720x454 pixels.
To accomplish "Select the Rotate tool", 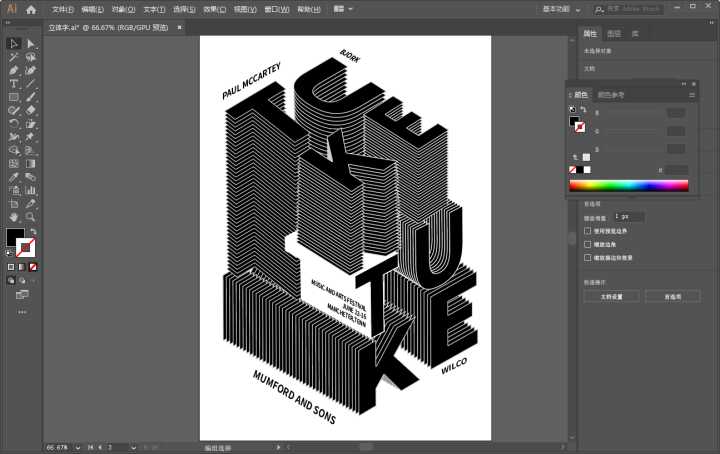I will [14, 123].
